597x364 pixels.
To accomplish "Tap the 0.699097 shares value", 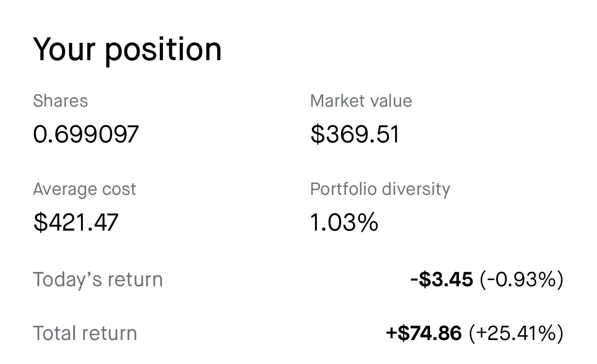I will pos(86,134).
